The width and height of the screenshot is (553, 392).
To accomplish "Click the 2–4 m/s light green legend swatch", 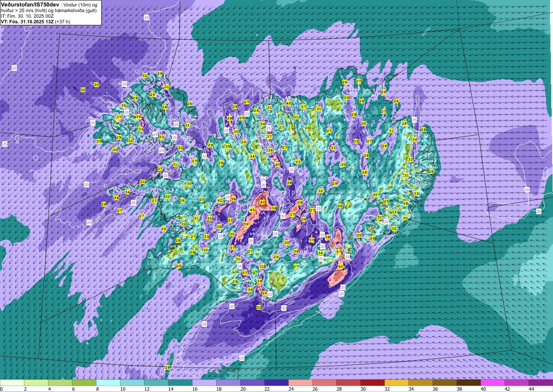I will [36, 383].
